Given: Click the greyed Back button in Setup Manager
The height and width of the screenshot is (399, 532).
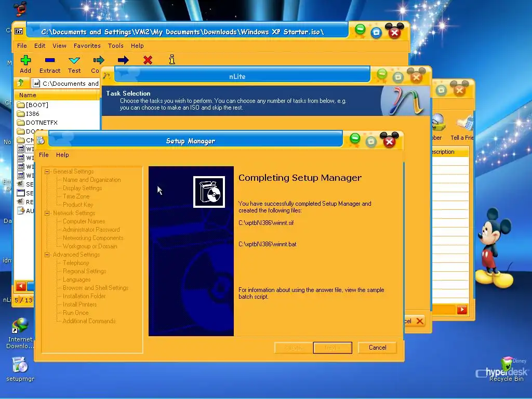Looking at the screenshot, I should pos(294,348).
